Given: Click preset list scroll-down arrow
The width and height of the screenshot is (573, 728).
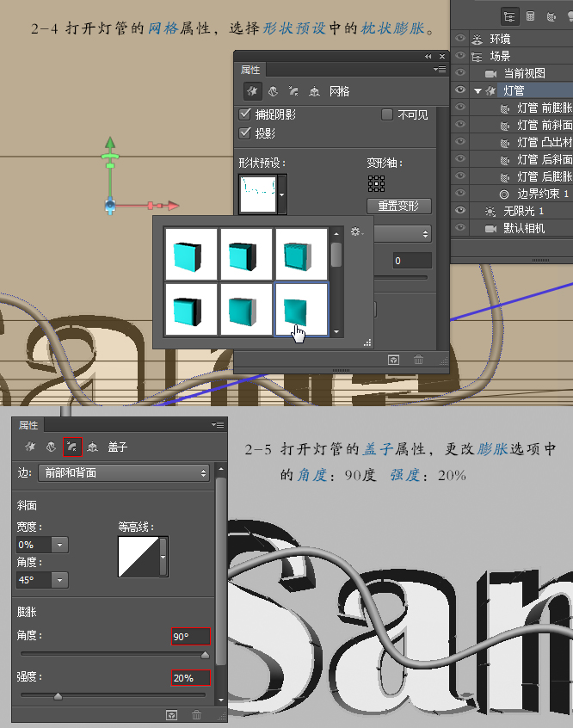Looking at the screenshot, I should pos(336,332).
